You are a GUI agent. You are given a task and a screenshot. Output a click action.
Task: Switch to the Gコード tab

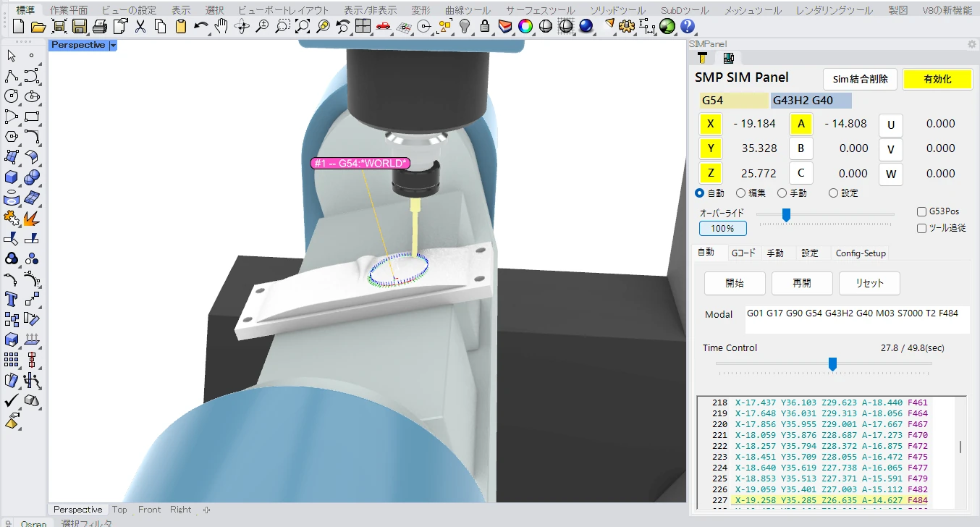click(743, 253)
